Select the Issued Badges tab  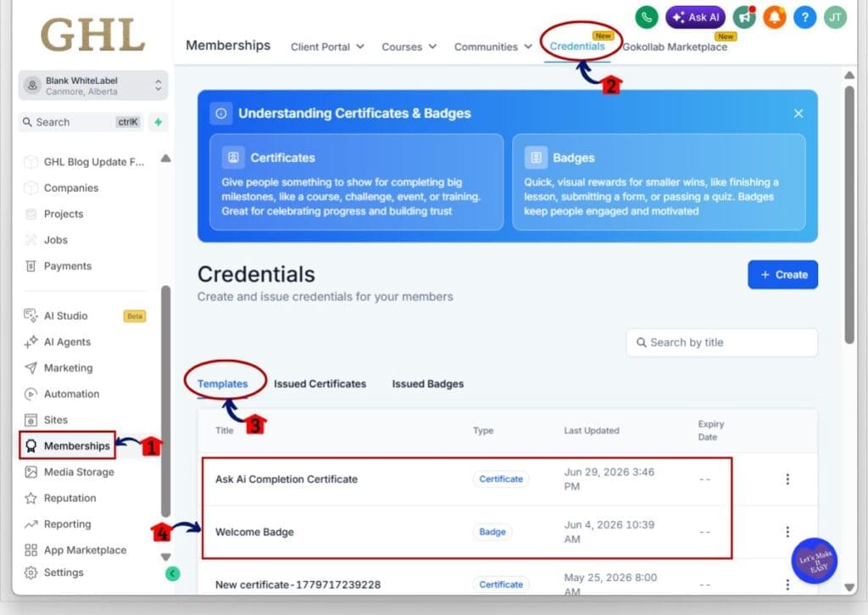tap(428, 384)
